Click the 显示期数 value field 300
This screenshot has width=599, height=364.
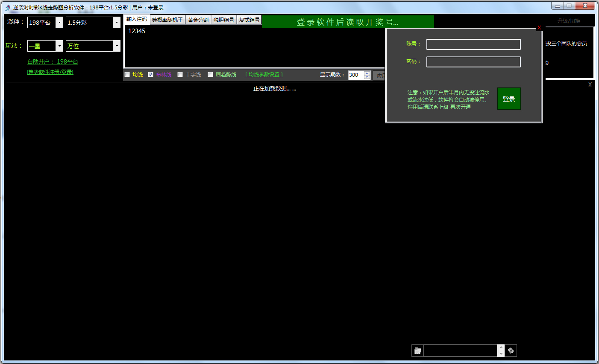pyautogui.click(x=356, y=75)
